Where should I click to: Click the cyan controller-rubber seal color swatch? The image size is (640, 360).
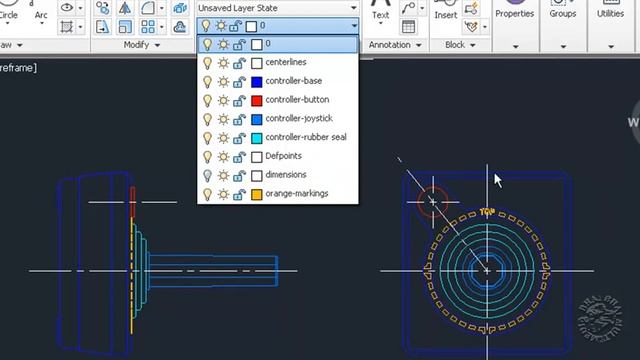click(x=256, y=138)
